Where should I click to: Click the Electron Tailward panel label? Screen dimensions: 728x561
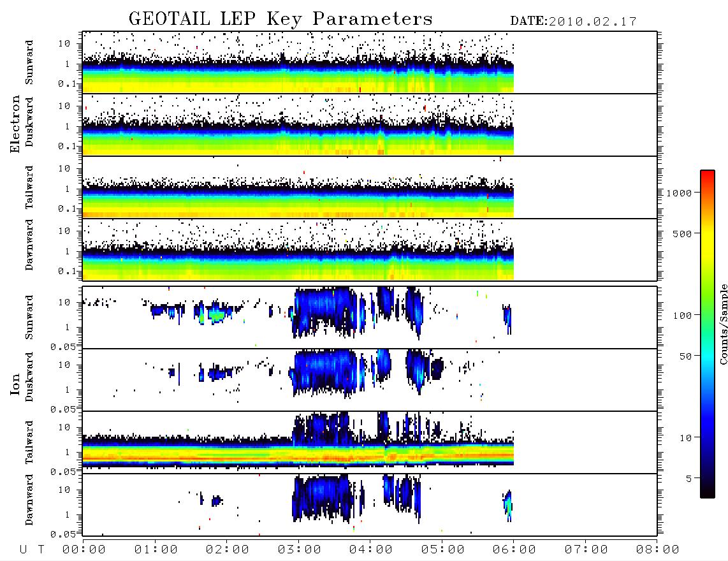pos(29,187)
